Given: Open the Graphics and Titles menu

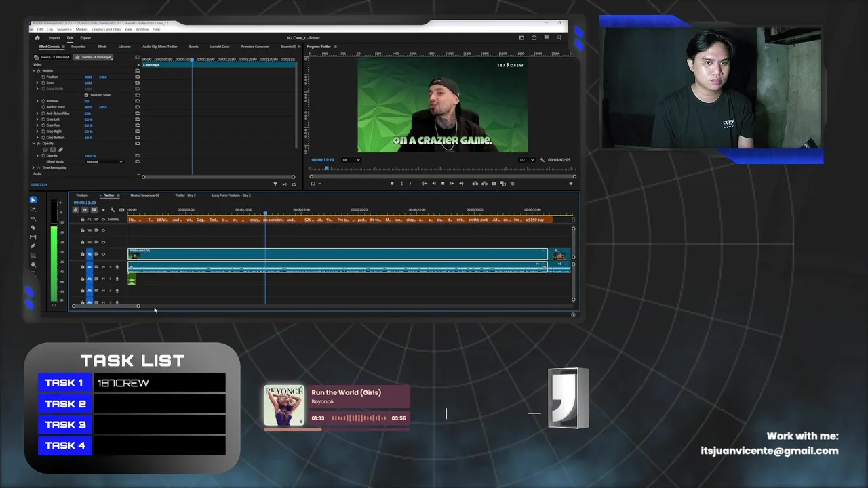Looking at the screenshot, I should click(106, 29).
